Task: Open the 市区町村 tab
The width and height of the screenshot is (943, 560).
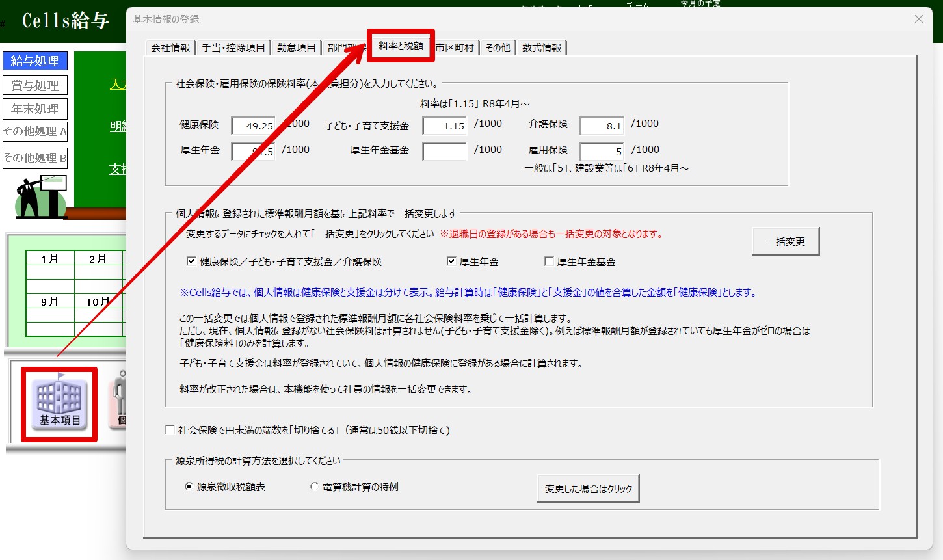Action: (x=455, y=47)
